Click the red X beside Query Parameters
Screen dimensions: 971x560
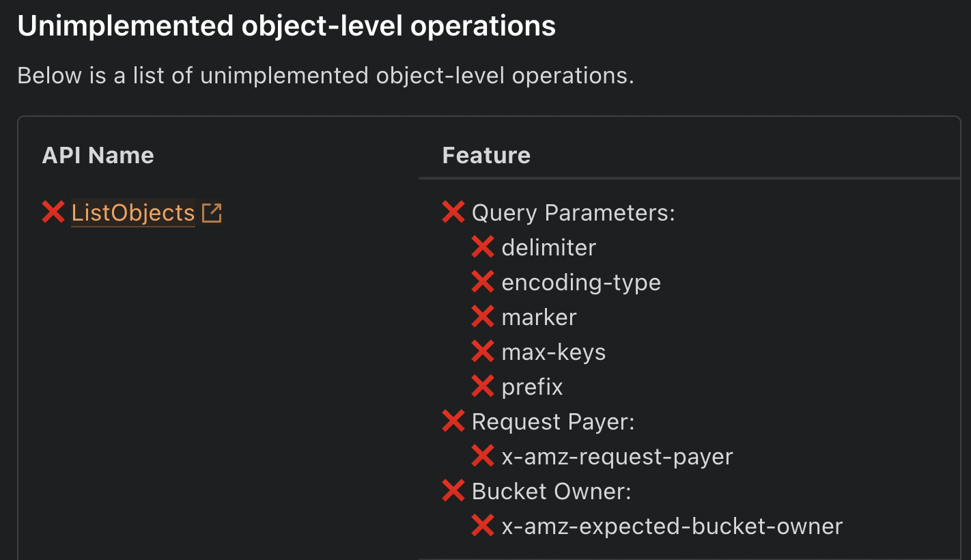click(453, 212)
